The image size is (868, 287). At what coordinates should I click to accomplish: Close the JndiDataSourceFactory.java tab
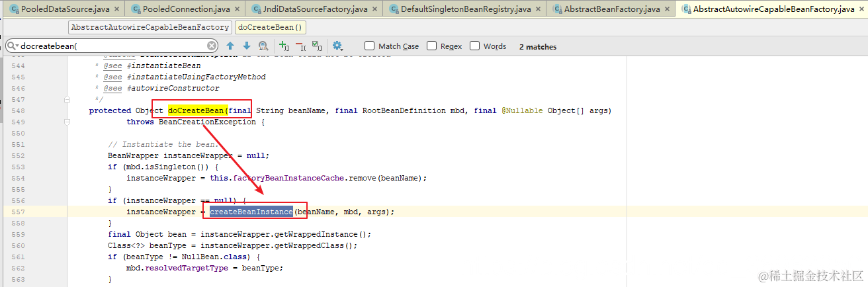pos(376,9)
